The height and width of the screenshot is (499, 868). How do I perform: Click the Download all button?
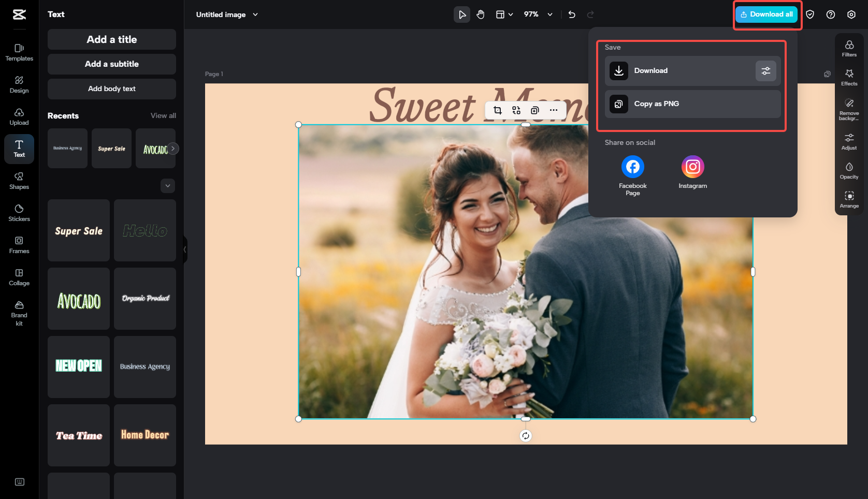coord(767,14)
